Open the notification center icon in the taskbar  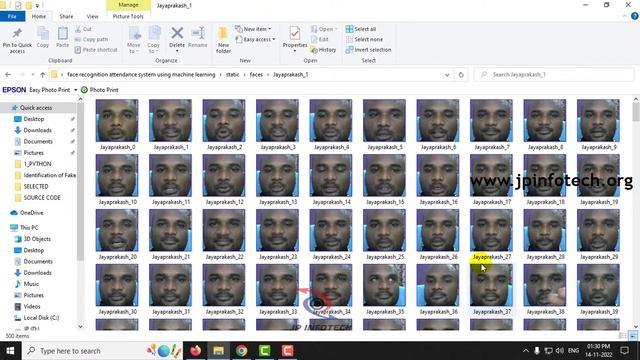point(624,351)
